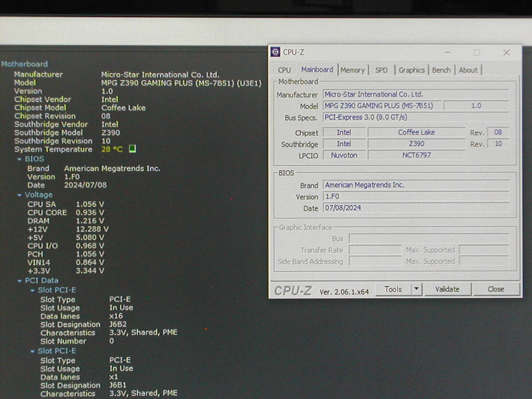Click the Slot Designation J6B2 row
This screenshot has height=399, width=532.
[83, 325]
